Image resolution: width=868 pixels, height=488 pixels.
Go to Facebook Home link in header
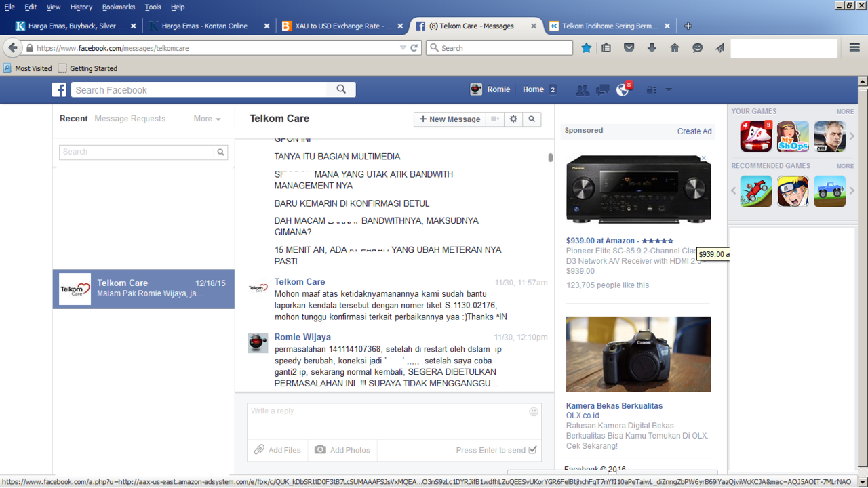(x=533, y=89)
